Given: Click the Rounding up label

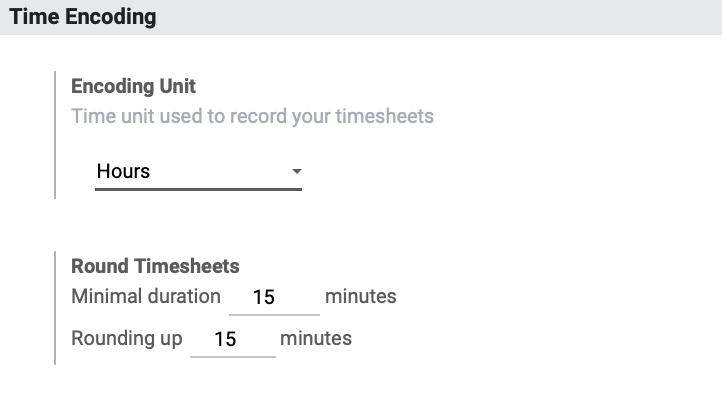Looking at the screenshot, I should (x=127, y=339).
